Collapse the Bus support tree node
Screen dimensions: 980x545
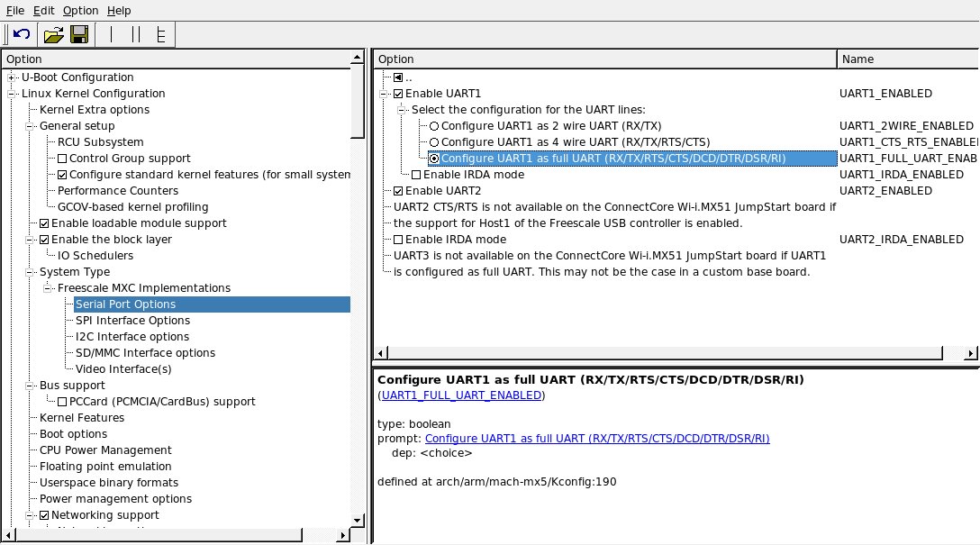click(x=31, y=386)
